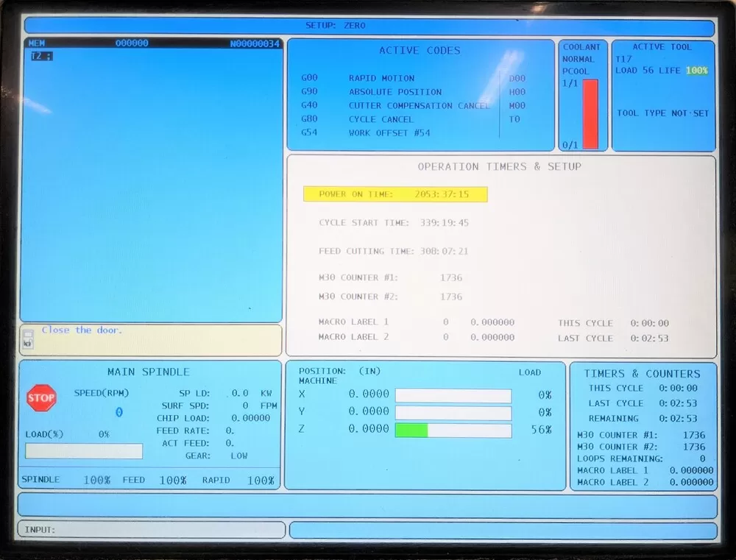Screen dimensions: 736x560
Task: Click the red coolant level bar
Action: 590,114
